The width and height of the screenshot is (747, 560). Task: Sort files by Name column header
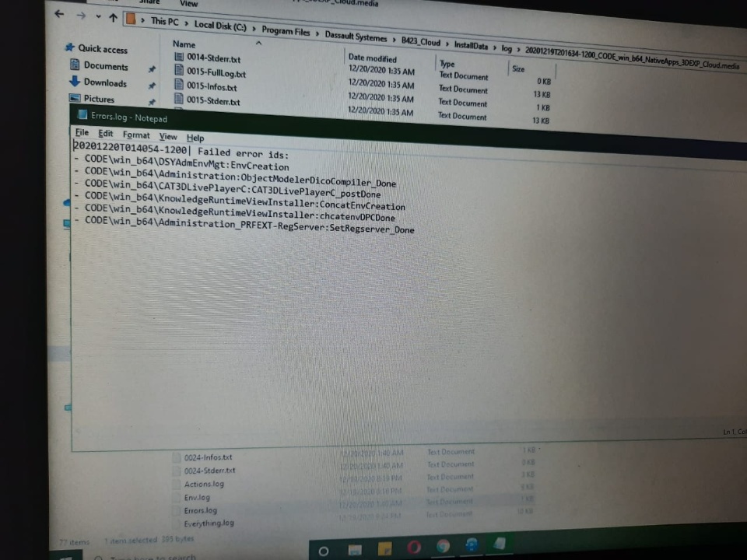[184, 44]
